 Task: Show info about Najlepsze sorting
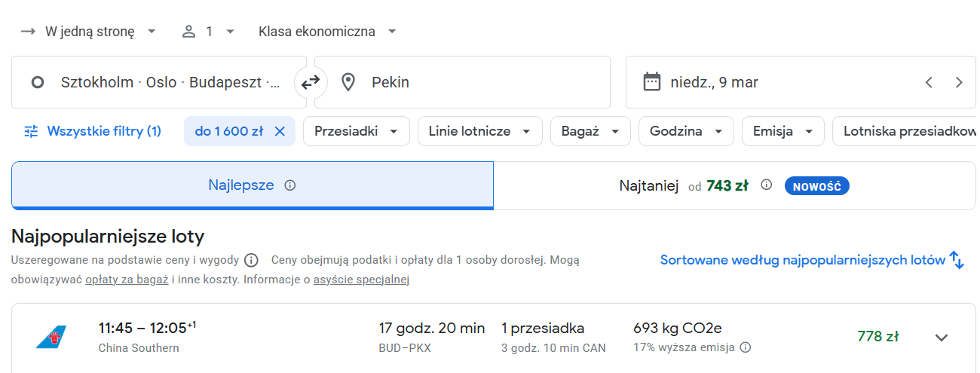[x=290, y=185]
